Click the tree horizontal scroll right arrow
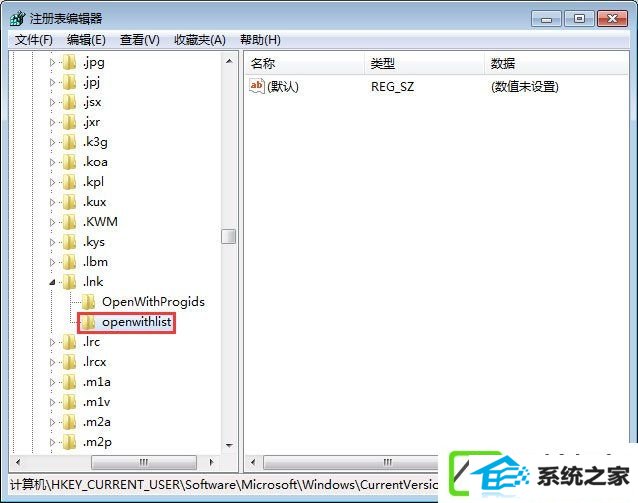Viewport: 638px width, 503px height. pyautogui.click(x=212, y=462)
